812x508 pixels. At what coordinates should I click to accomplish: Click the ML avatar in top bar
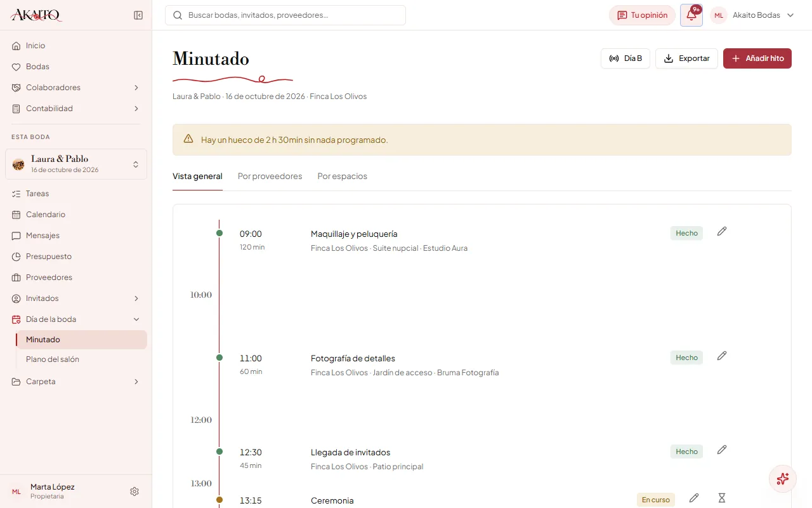[x=719, y=15]
